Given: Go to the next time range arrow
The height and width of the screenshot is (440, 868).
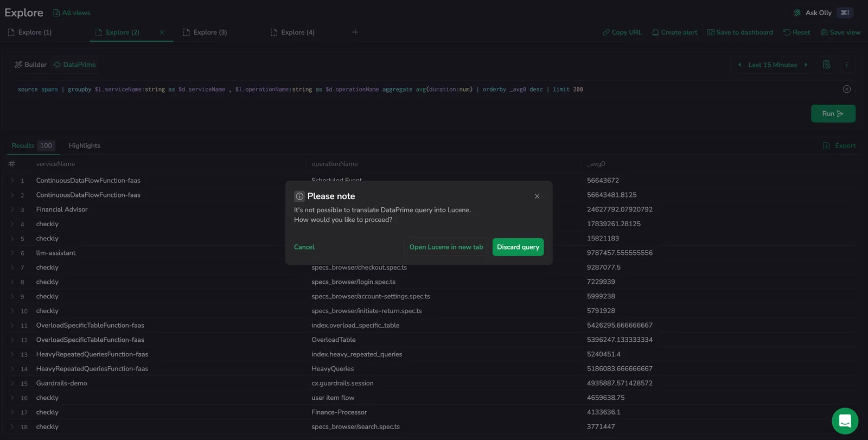Looking at the screenshot, I should [806, 65].
